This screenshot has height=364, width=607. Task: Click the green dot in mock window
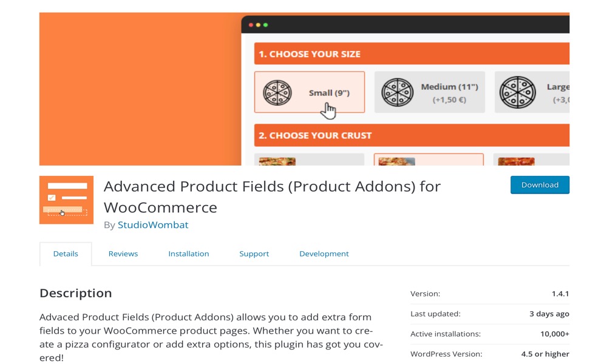point(266,25)
